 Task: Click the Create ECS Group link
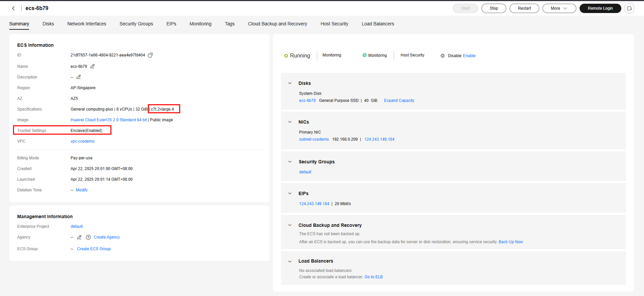click(94, 249)
